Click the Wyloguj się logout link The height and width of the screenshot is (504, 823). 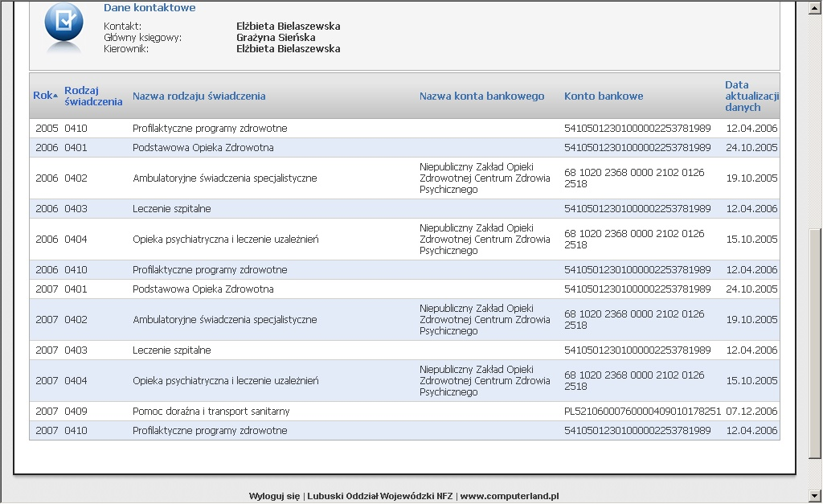(x=274, y=496)
